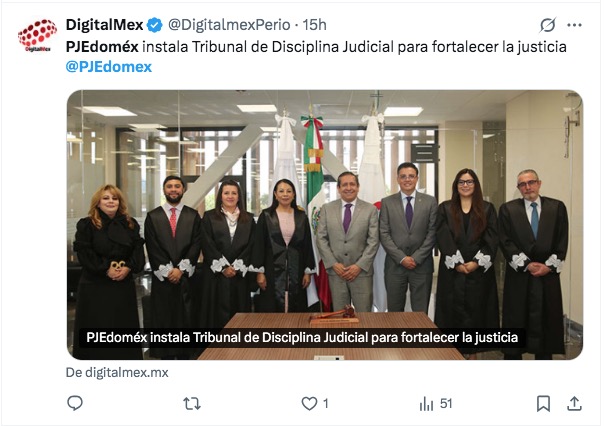604x426 pixels.
Task: Open the @PJEdomex mention link
Action: tap(109, 67)
